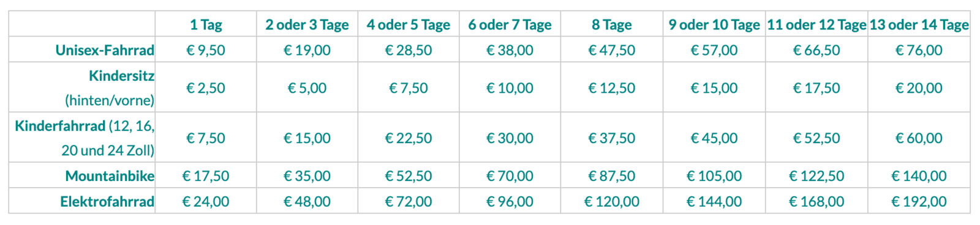
Task: Click the € 192,00 Elektrofahrrad price cell
Action: (919, 202)
